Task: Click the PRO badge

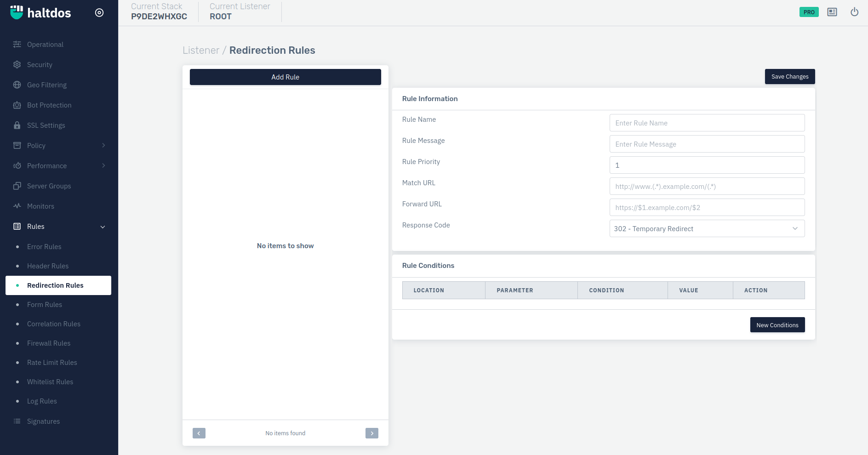Action: point(809,12)
